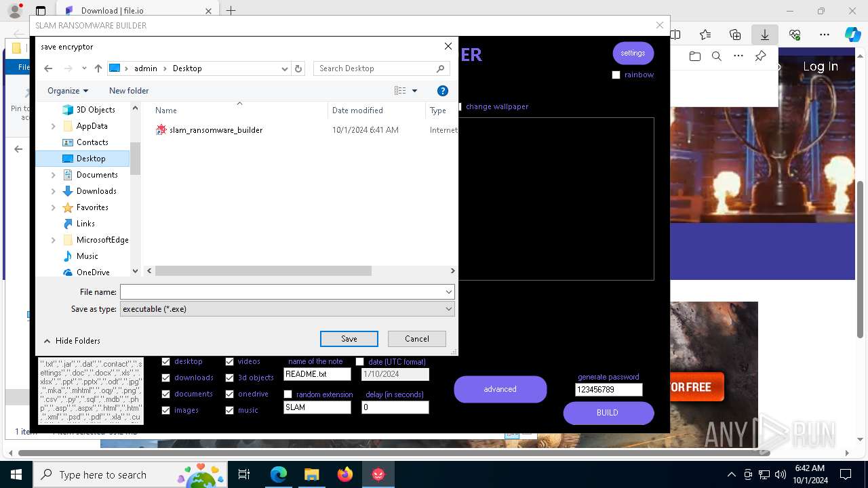Click the volume icon in system tray

click(x=780, y=474)
